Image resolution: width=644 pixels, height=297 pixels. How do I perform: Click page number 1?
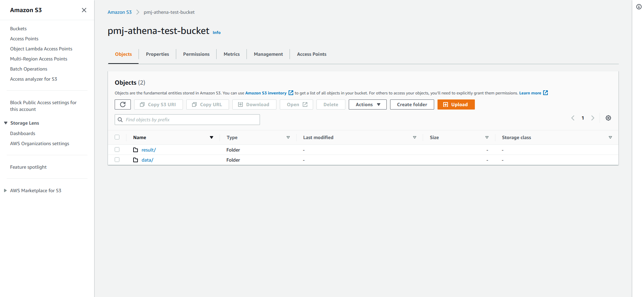[x=583, y=118]
